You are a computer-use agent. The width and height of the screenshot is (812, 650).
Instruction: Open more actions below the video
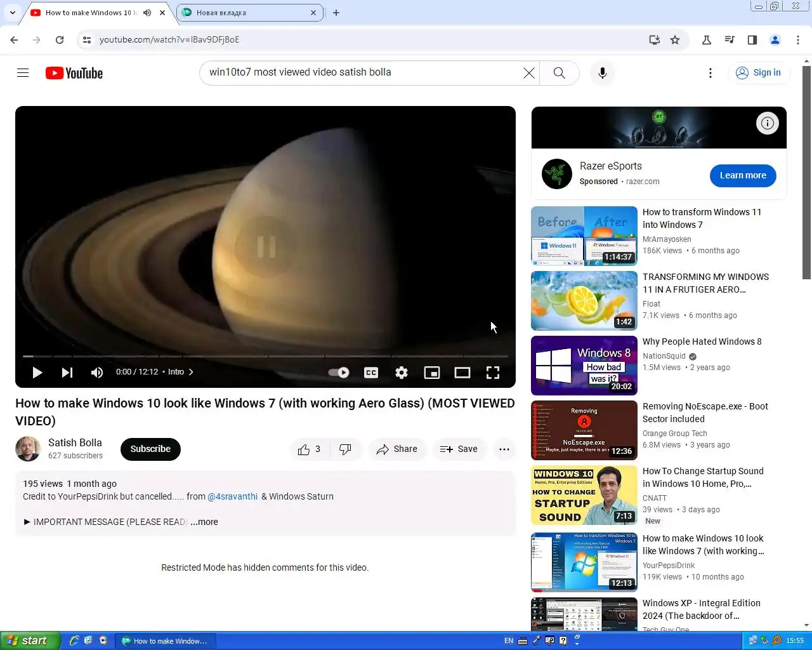point(504,449)
